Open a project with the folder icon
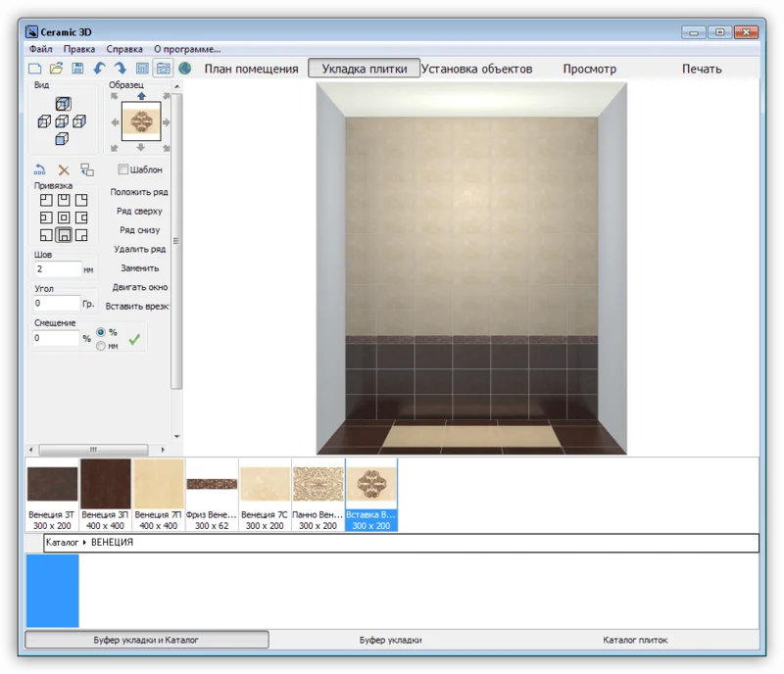Screen dimensions: 784x674 pyautogui.click(x=57, y=69)
